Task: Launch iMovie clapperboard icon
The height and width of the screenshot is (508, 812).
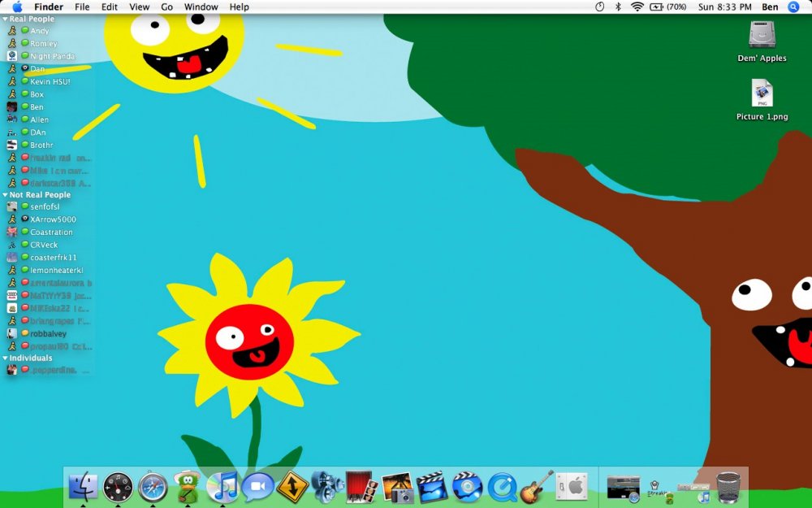Action: (432, 487)
